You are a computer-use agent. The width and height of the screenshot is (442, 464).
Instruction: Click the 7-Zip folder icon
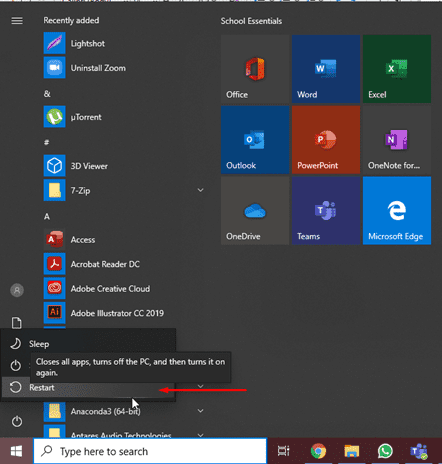tap(54, 190)
